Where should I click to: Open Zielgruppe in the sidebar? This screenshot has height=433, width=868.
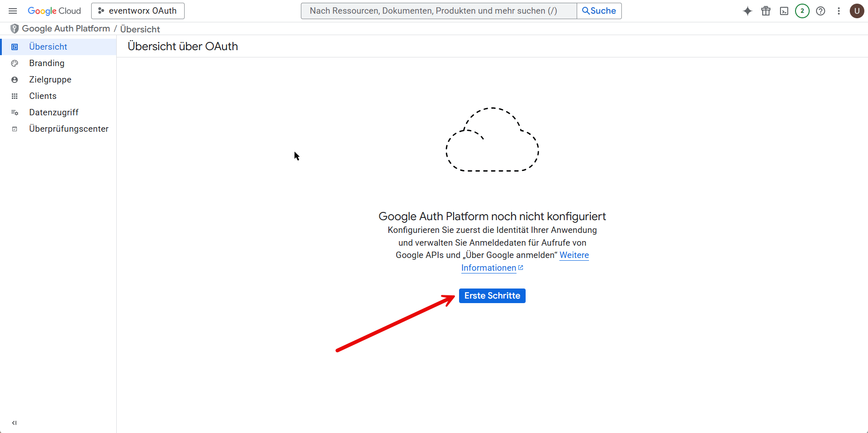[x=58, y=80]
